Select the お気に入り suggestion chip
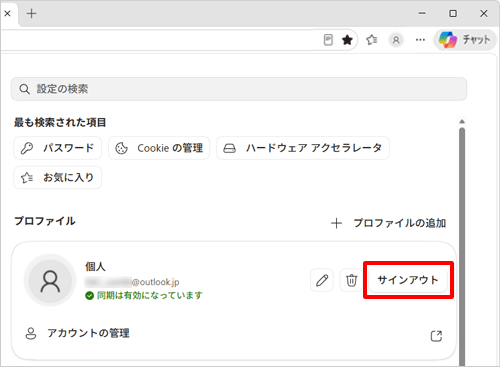This screenshot has width=500, height=367. tap(58, 177)
